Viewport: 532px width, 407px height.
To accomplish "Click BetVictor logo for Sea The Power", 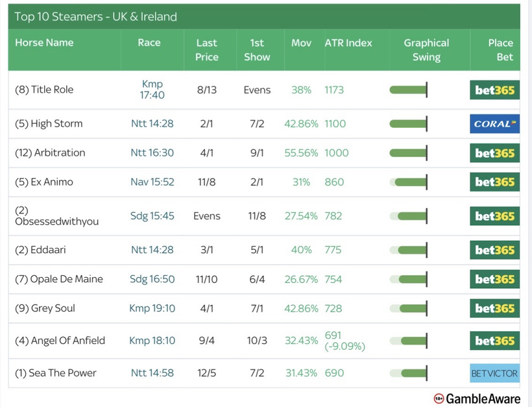I will [x=494, y=373].
